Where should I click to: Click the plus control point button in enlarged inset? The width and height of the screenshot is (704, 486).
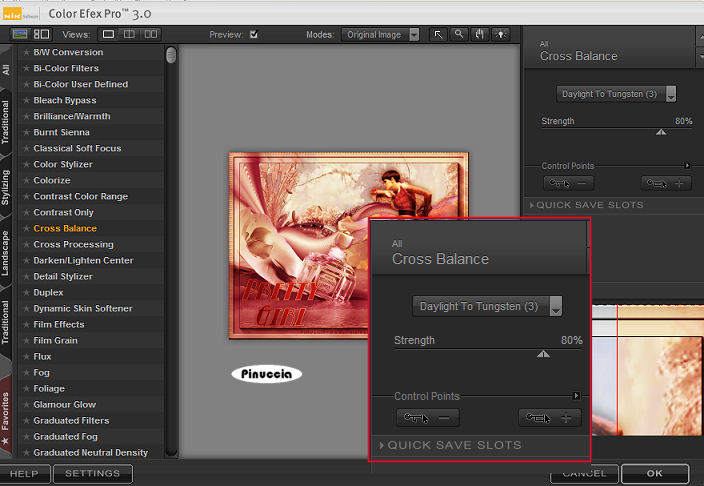[x=550, y=418]
